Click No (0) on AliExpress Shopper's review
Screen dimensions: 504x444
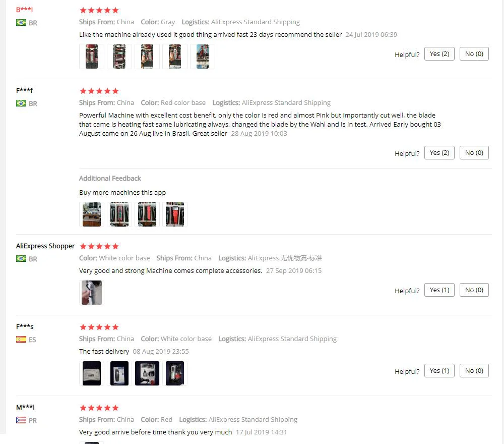coord(474,290)
